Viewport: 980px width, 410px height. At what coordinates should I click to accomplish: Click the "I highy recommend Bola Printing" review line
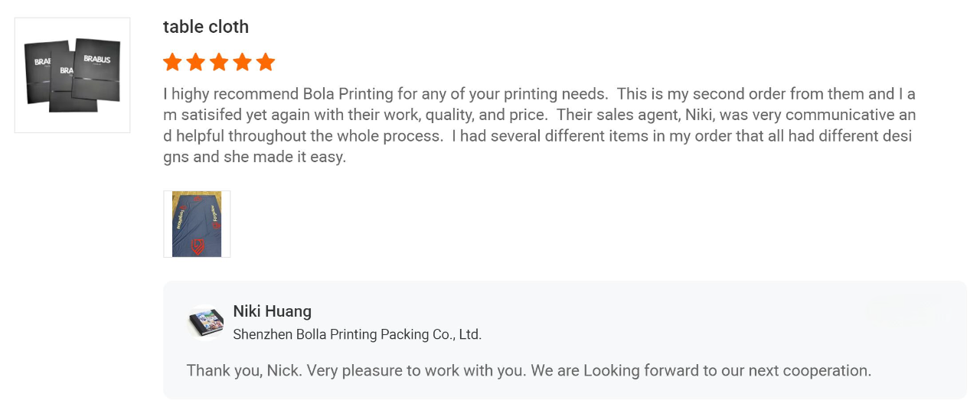539,94
